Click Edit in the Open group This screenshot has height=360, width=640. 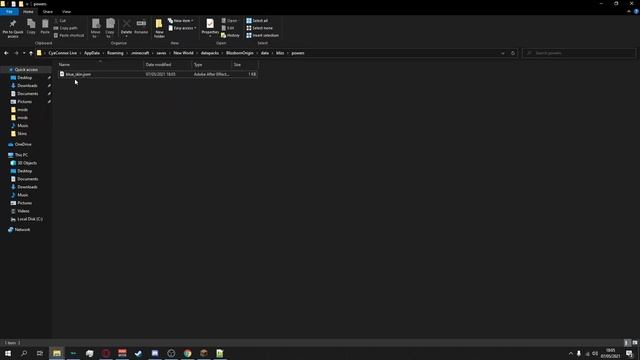228,28
